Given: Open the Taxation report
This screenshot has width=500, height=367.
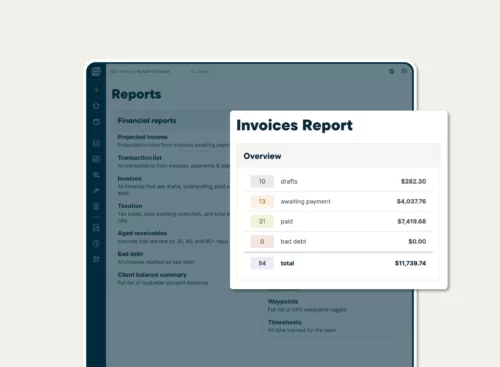Looking at the screenshot, I should (130, 206).
